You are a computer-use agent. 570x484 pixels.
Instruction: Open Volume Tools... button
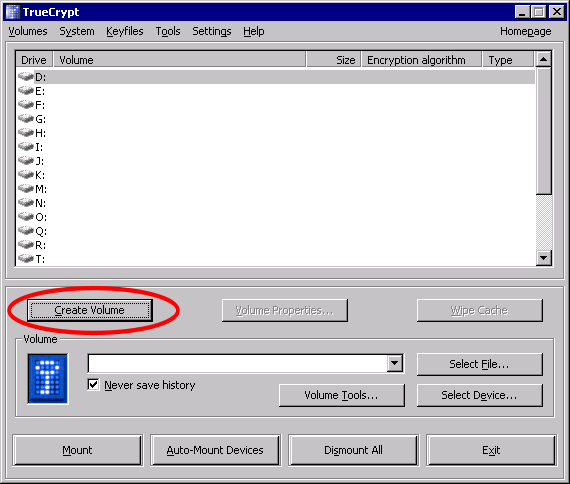click(x=341, y=395)
